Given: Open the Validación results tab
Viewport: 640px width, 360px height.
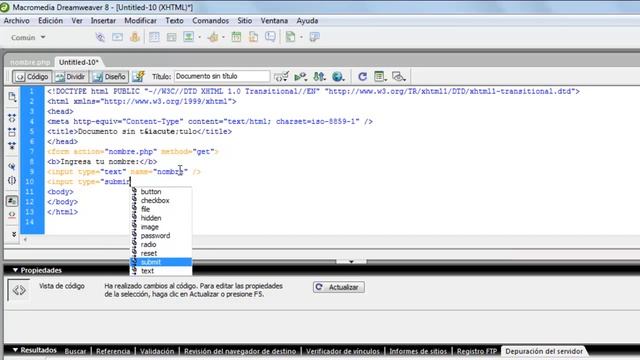Looking at the screenshot, I should coord(157,351).
